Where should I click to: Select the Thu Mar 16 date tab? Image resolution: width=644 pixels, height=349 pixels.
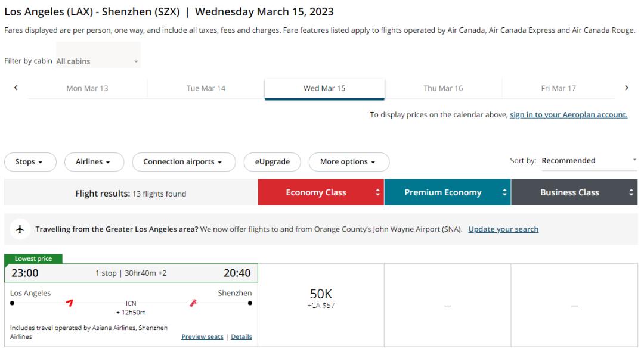(443, 88)
